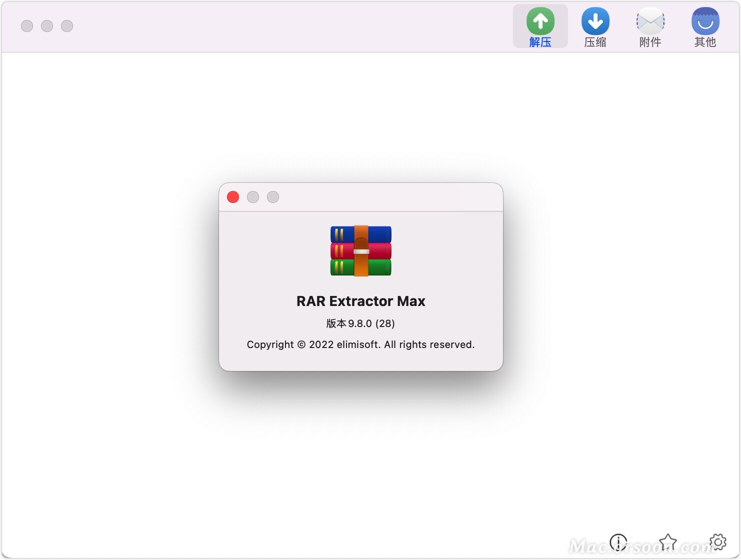Click the star rating icon
Image resolution: width=741 pixels, height=560 pixels.
tap(667, 542)
